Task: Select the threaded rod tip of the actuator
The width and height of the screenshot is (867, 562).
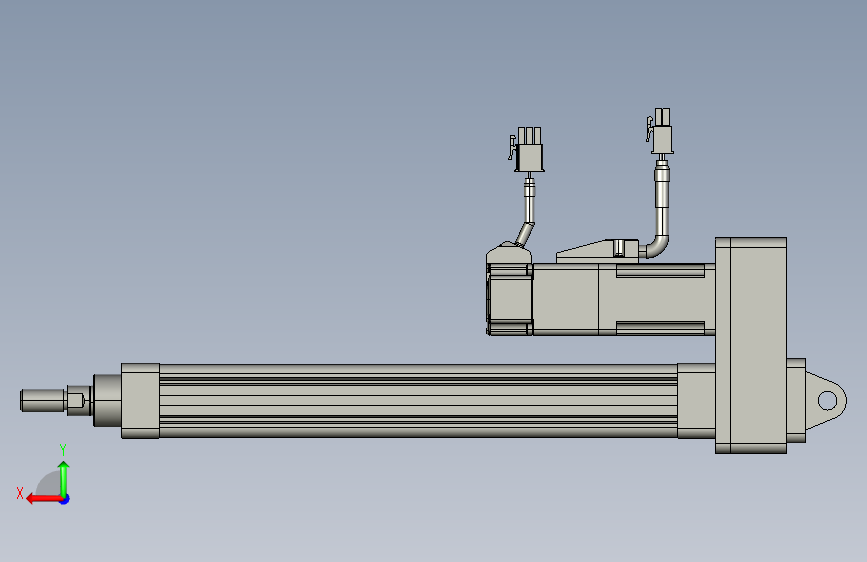Action: point(43,400)
